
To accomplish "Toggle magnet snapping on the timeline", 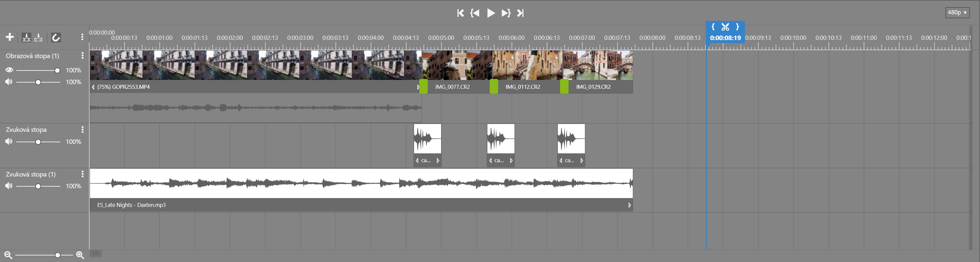I will pyautogui.click(x=56, y=37).
